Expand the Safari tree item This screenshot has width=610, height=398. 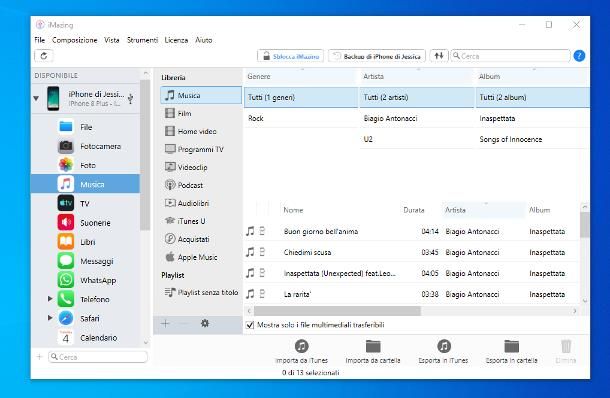click(x=50, y=317)
